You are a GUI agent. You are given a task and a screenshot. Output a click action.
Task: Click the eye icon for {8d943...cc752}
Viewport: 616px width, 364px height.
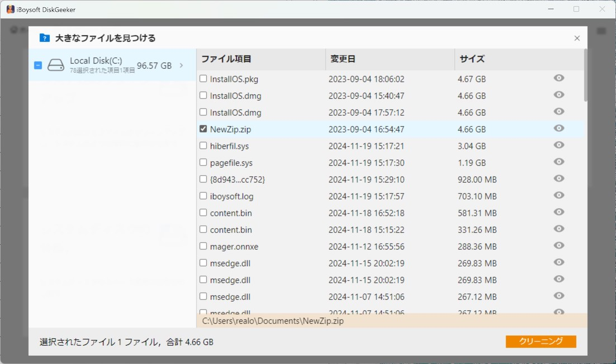click(558, 179)
